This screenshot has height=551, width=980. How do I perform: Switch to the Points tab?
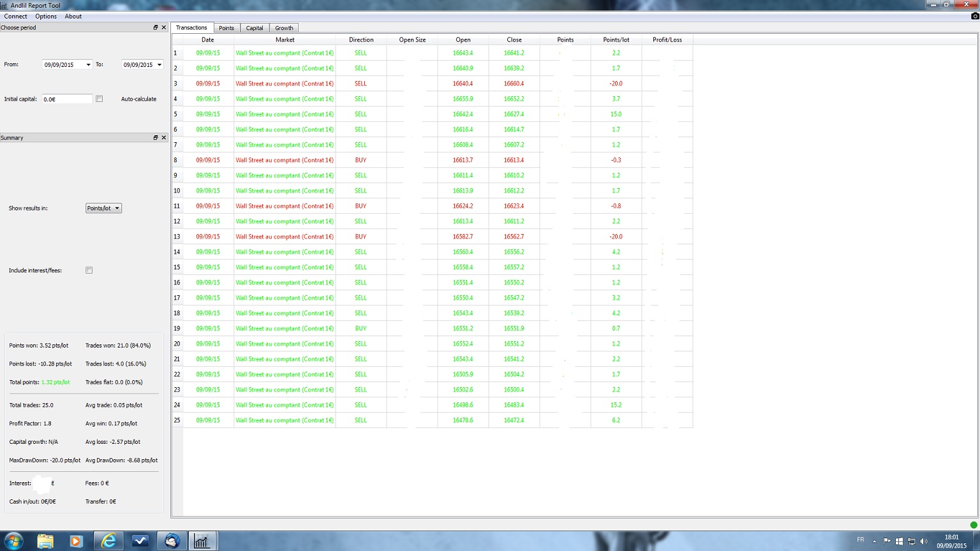tap(226, 28)
